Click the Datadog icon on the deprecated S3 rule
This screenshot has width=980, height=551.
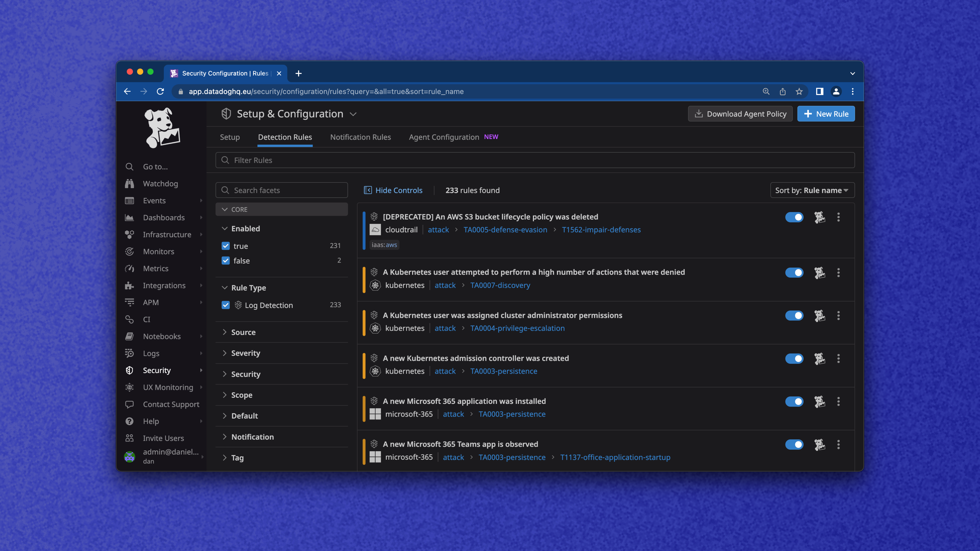819,217
